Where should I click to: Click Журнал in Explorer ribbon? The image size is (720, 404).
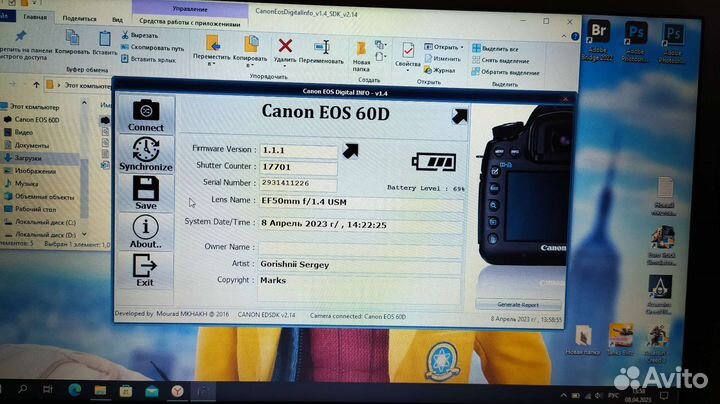[x=439, y=70]
